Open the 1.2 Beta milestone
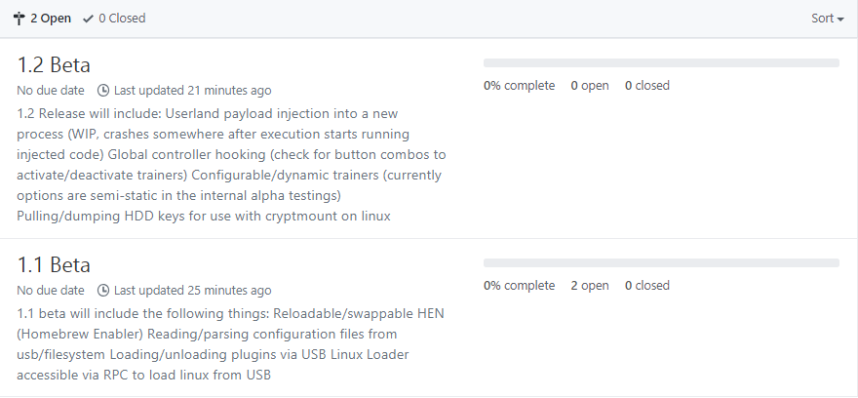Screen dimensions: 858x398 pyautogui.click(x=54, y=65)
